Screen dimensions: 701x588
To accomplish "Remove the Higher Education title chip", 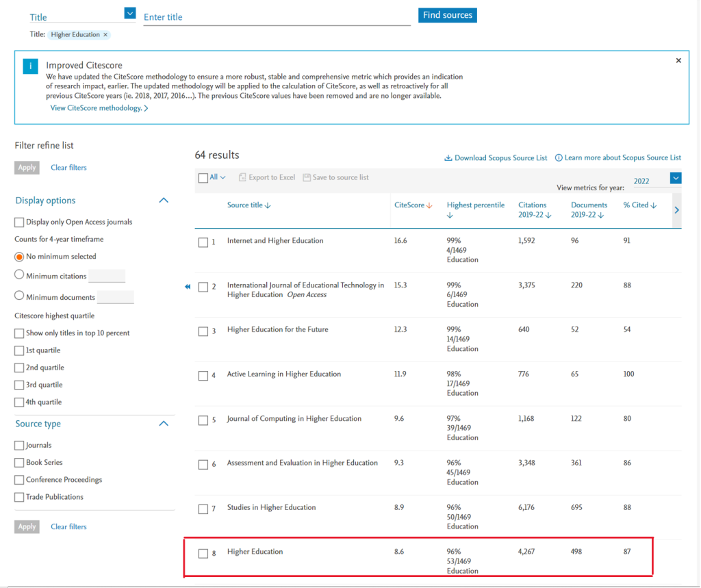I will pos(105,34).
